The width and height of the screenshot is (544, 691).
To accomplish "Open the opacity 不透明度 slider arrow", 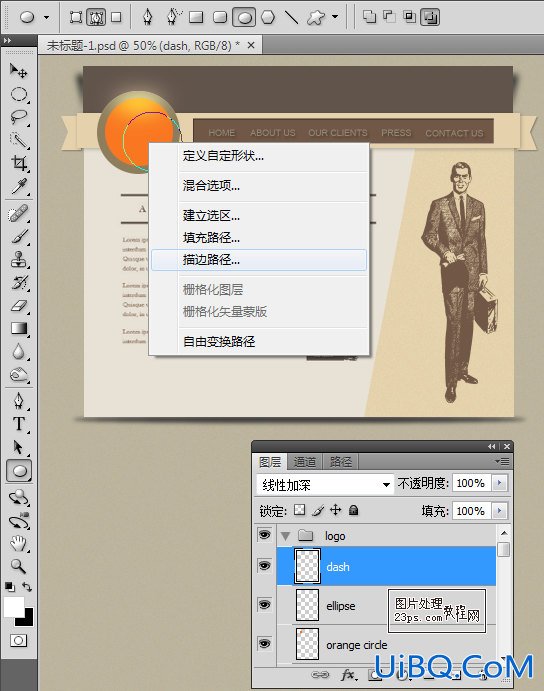I will pyautogui.click(x=499, y=483).
